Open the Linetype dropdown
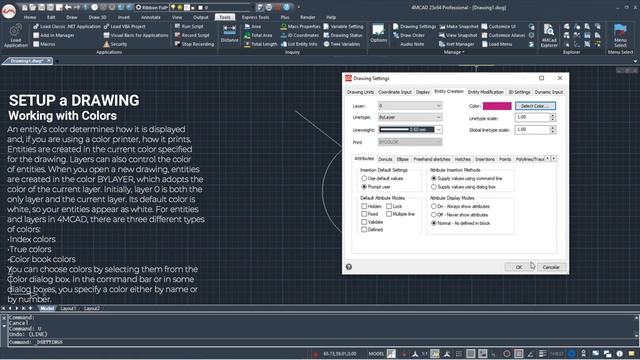Screen dimensions: 640x360 [x=410, y=118]
